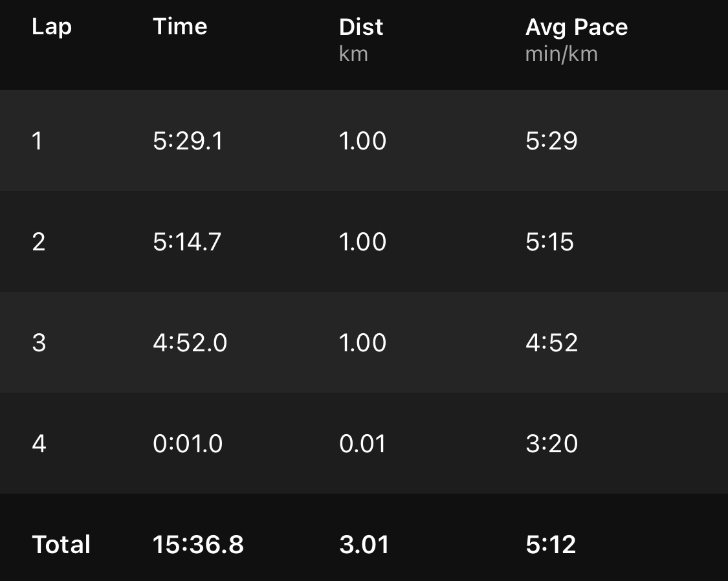Click the min/km unit label
The width and height of the screenshot is (728, 581).
pos(561,54)
